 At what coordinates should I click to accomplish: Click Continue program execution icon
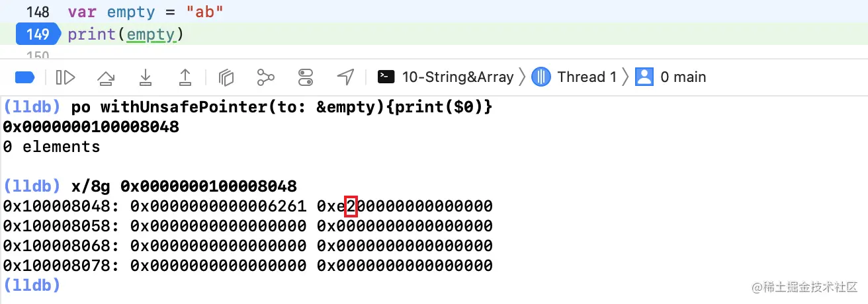click(x=65, y=77)
